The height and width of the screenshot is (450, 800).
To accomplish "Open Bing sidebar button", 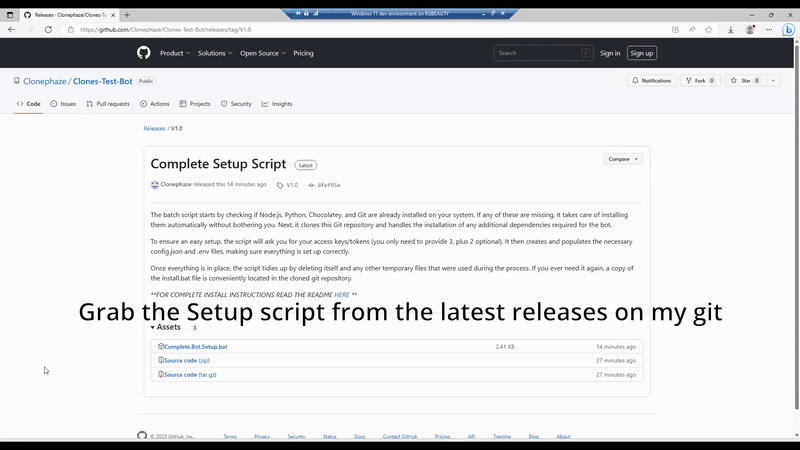I will (x=788, y=30).
